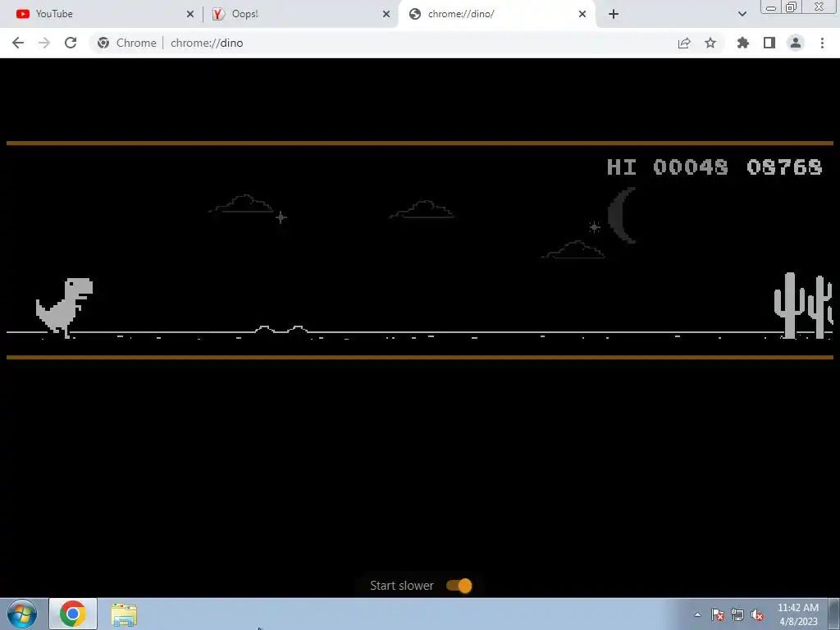Expand the tab search chevron
Screen dimensions: 840x630
coord(742,14)
